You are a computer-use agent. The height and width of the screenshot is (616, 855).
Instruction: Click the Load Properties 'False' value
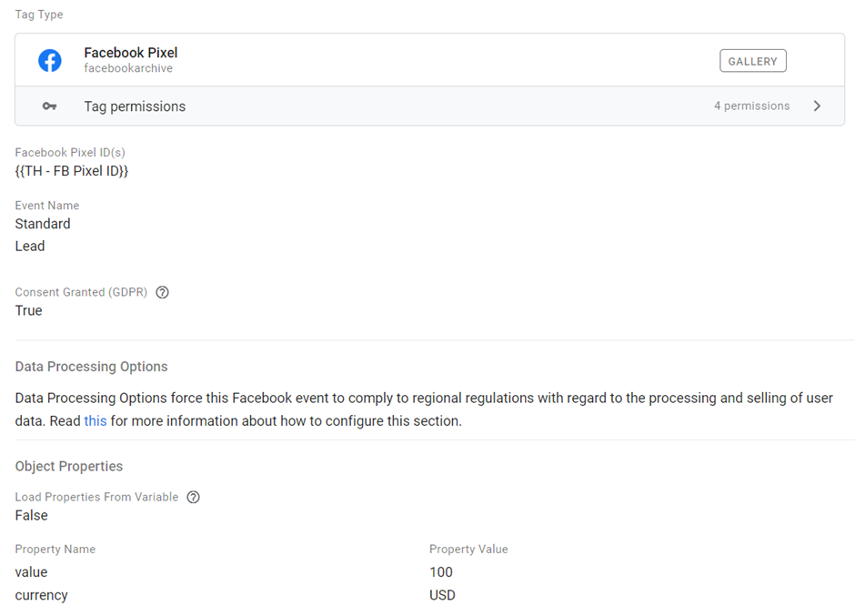pyautogui.click(x=32, y=516)
